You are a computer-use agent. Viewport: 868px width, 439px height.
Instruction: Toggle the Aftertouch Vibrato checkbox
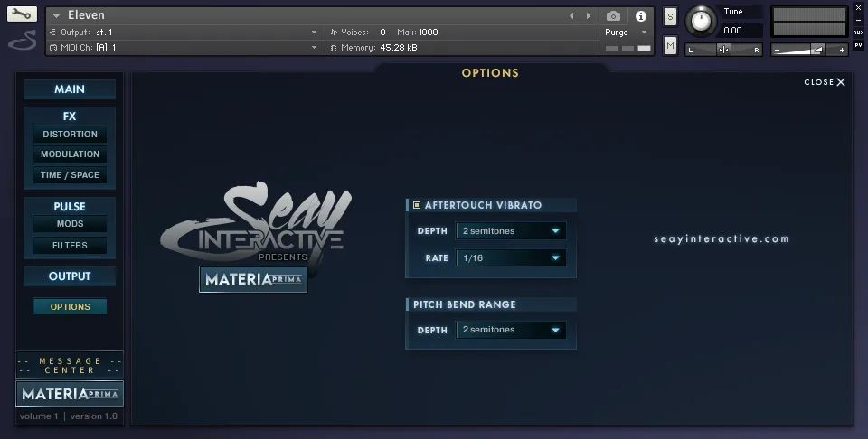[x=417, y=205]
